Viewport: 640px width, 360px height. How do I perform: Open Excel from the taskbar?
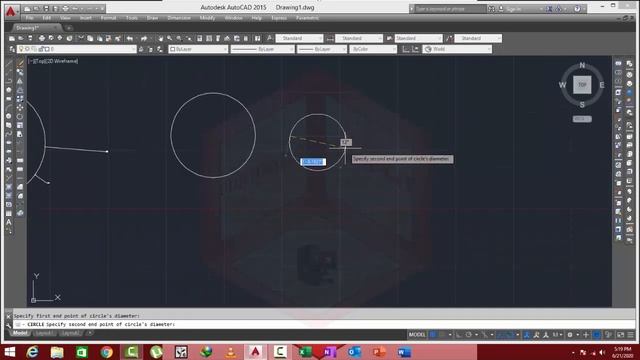click(x=305, y=352)
